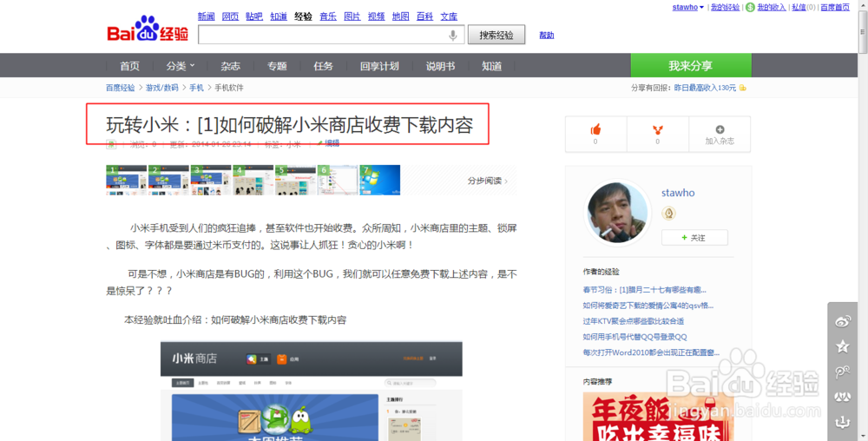Screen dimensions: 868x441
Task: Expand the 分类 category dropdown
Action: coord(181,66)
